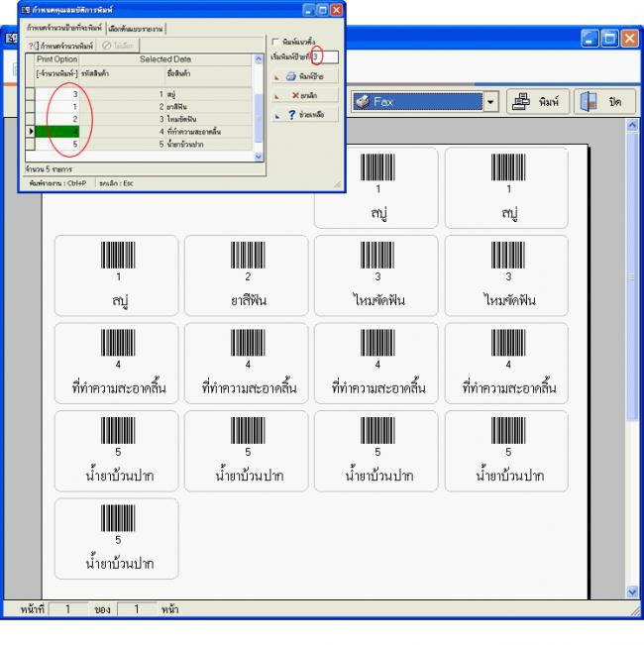Click print count cell 5 in the น้ำยาบ้วนปาก row
This screenshot has height=645, width=644.
[x=57, y=144]
